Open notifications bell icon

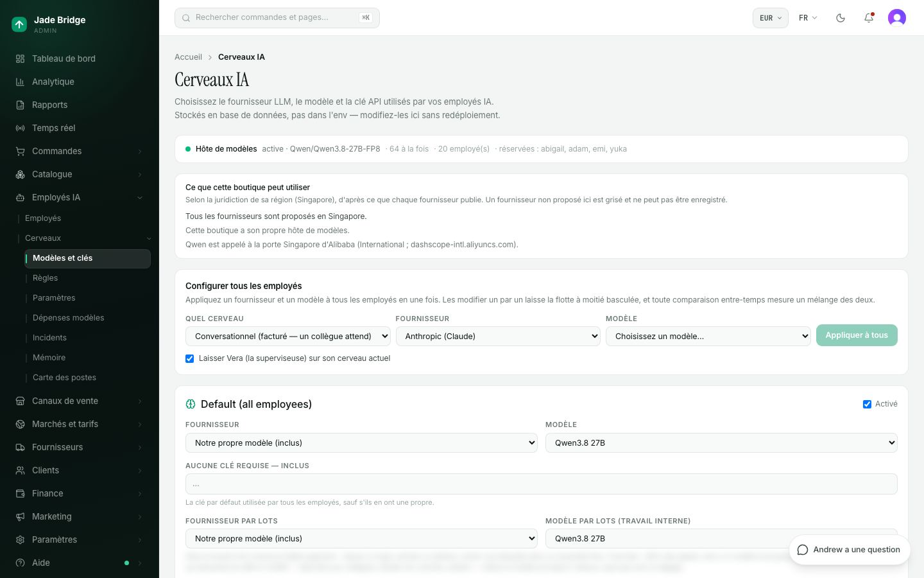pos(869,18)
